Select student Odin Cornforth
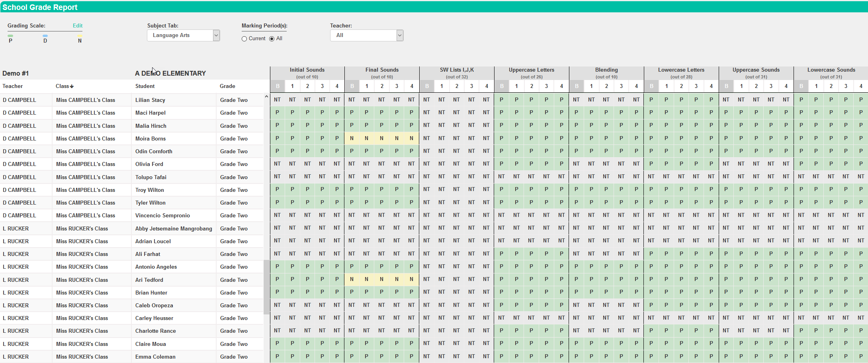The image size is (868, 363). [x=154, y=151]
